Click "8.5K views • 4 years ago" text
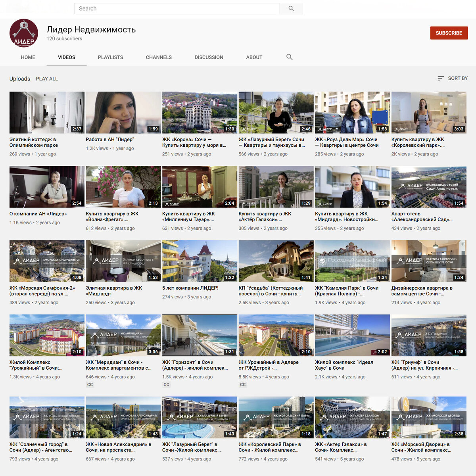This screenshot has height=476, width=476. click(264, 377)
